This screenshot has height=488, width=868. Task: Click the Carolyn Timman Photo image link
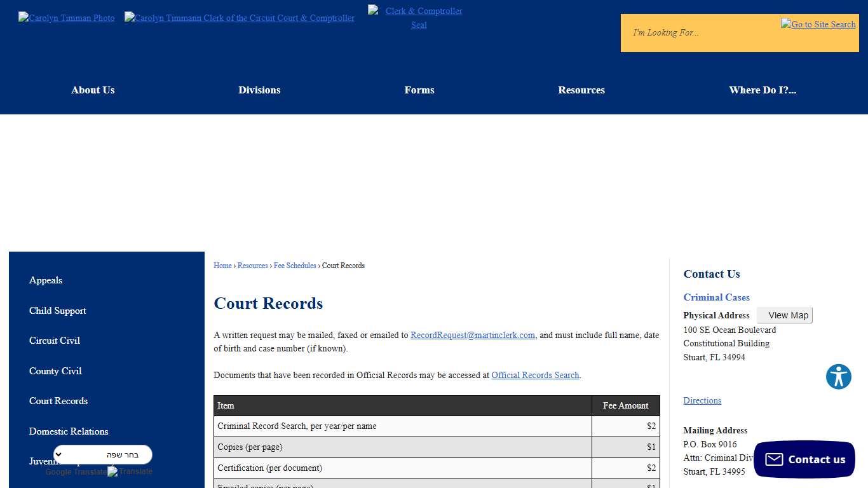tap(67, 18)
